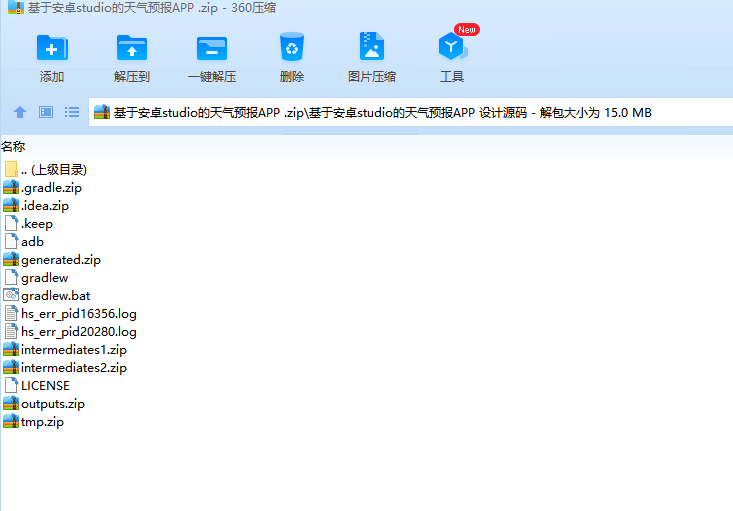This screenshot has width=733, height=511.
Task: Open the 工具 (Tools) icon
Action: [453, 46]
